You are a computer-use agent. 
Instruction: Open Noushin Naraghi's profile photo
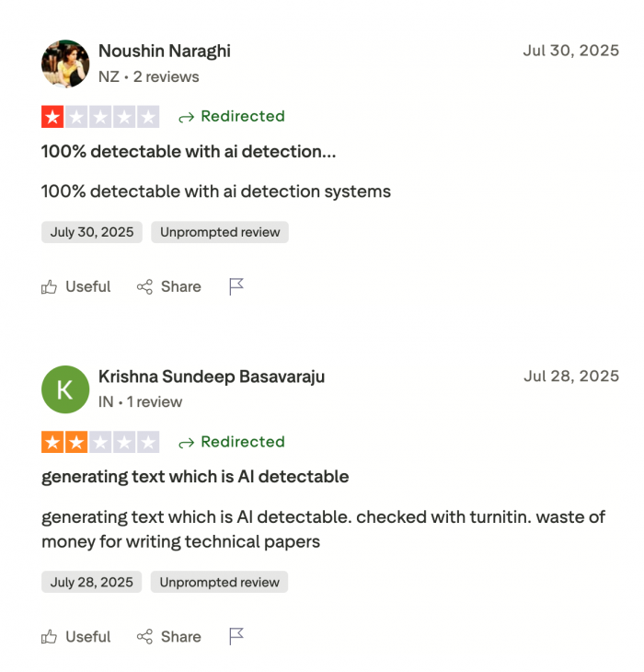(64, 64)
